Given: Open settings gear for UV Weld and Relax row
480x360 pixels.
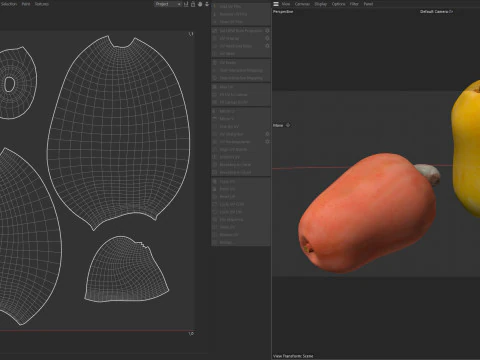Looking at the screenshot, I should point(267,46).
